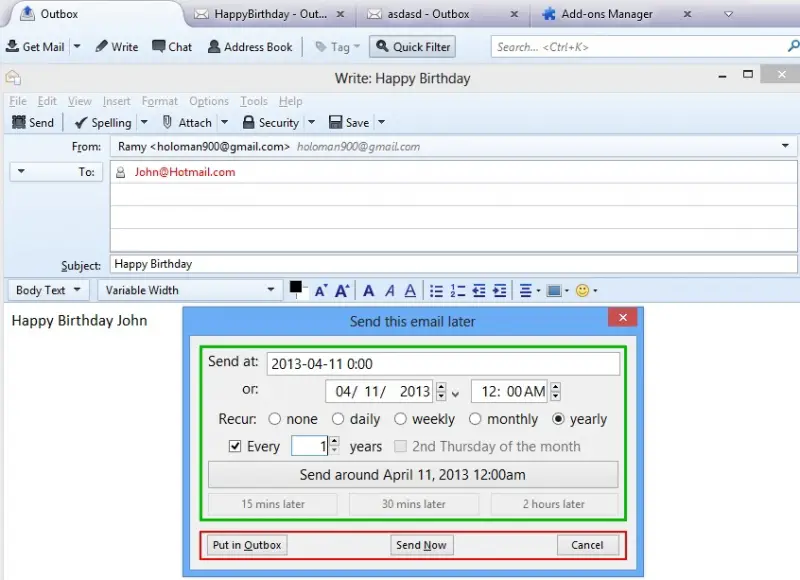Click the Send at text field

443,364
